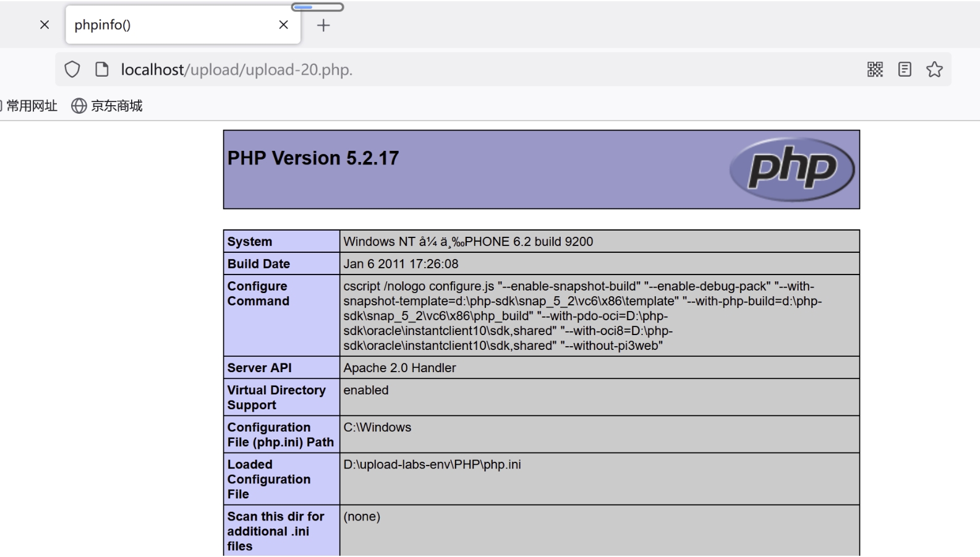Click the D:\upload-labs-env\PHP\php.ini value
Screen dimensions: 980x557
(432, 464)
